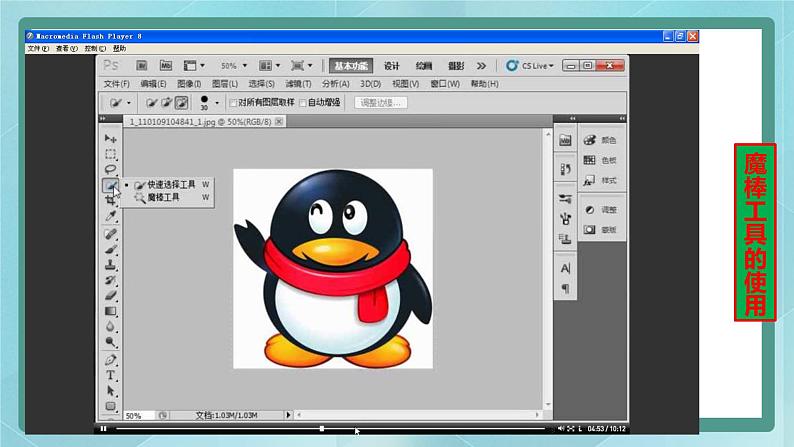
Task: Pause the video playback
Action: coord(103,428)
